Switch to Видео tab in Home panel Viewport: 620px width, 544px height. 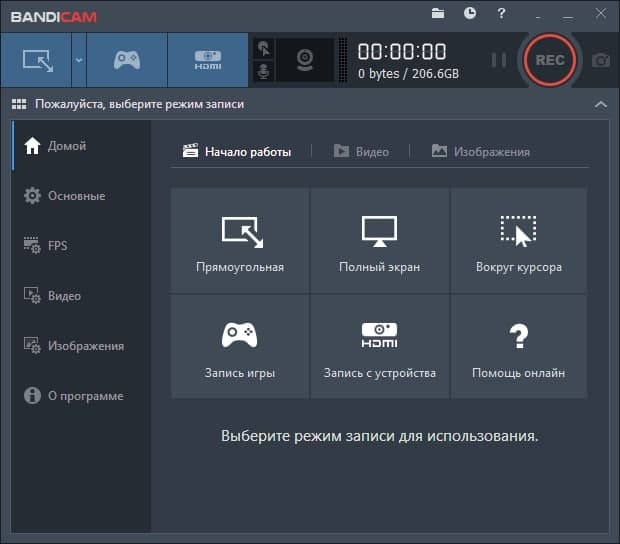[361, 151]
